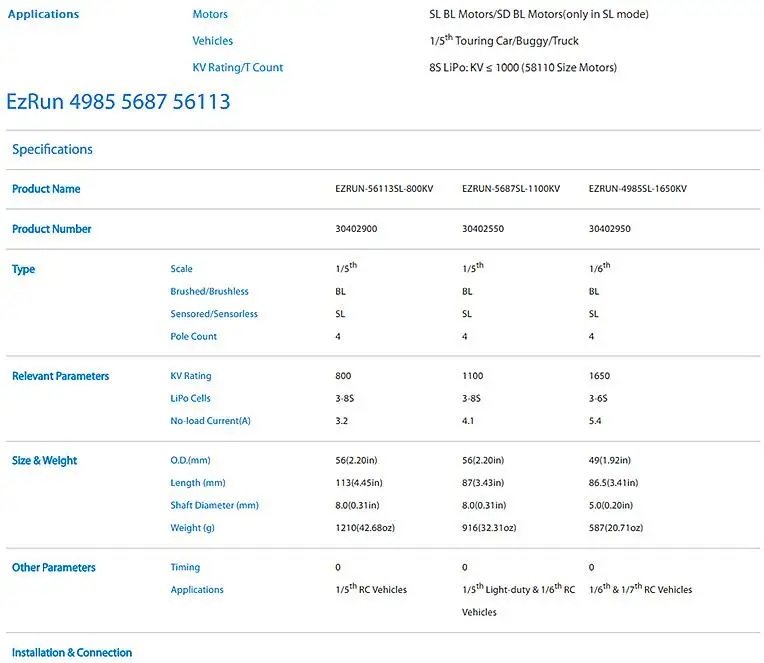Click the 1/6th scale value
764x663 pixels.
click(x=599, y=267)
